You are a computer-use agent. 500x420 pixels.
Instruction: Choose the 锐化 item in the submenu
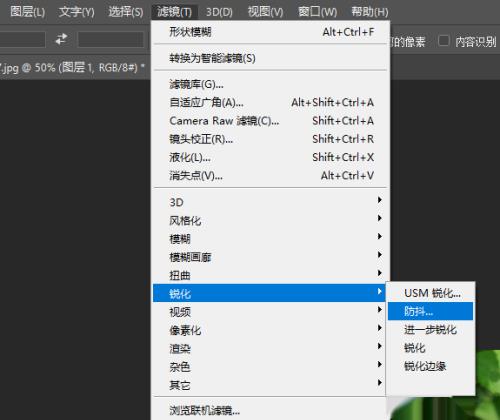[x=430, y=348]
